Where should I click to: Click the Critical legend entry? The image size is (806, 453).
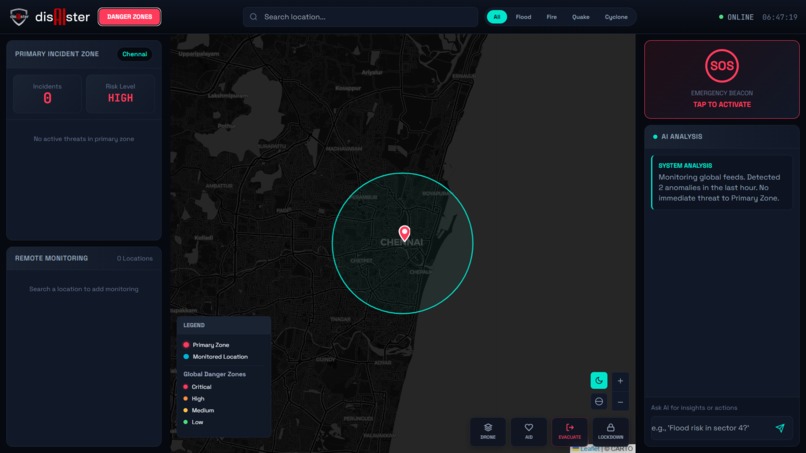tap(197, 387)
